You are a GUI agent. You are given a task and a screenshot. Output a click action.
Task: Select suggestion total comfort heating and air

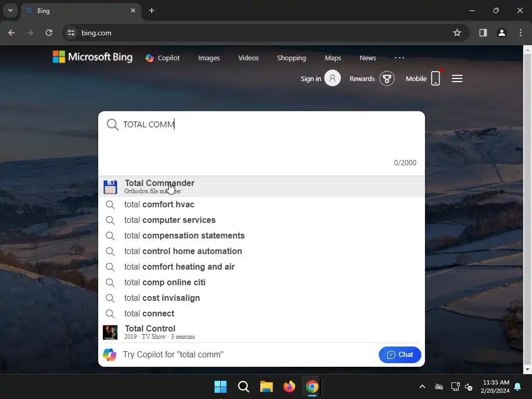click(261, 267)
